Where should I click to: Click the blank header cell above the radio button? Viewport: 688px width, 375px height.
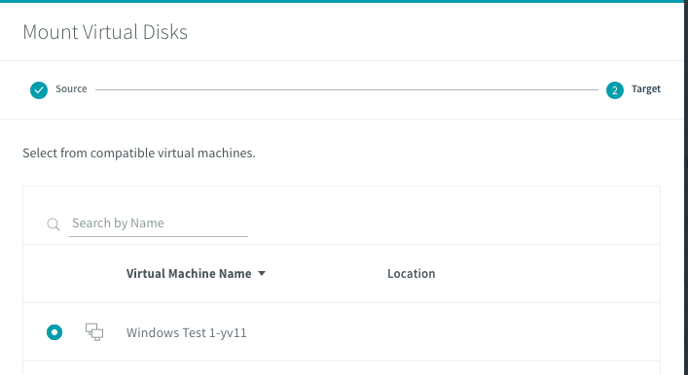pyautogui.click(x=54, y=274)
